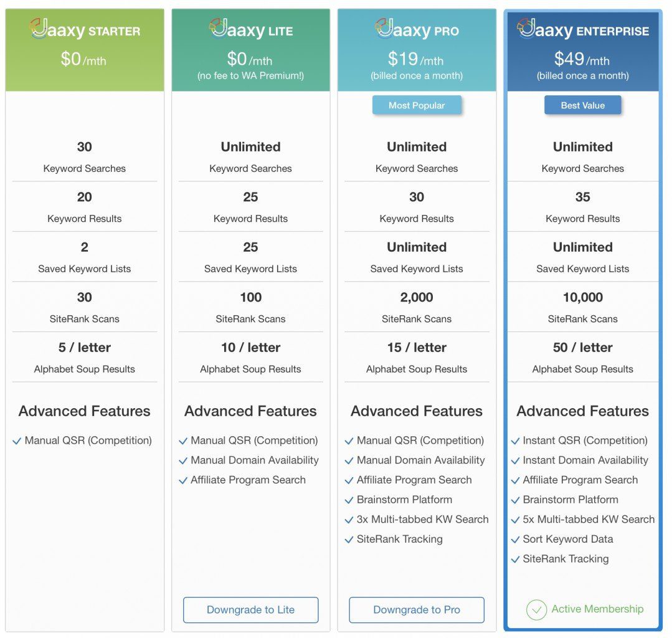Viewport: 672px width, 638px height.
Task: Click the Jaaxy Starter logo icon
Action: [x=39, y=28]
